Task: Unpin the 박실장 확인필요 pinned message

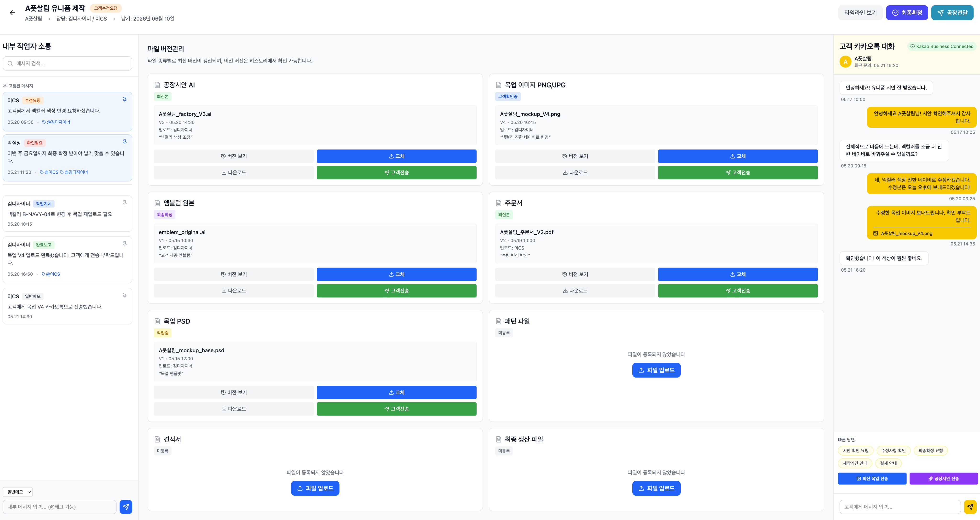Action: click(x=124, y=142)
